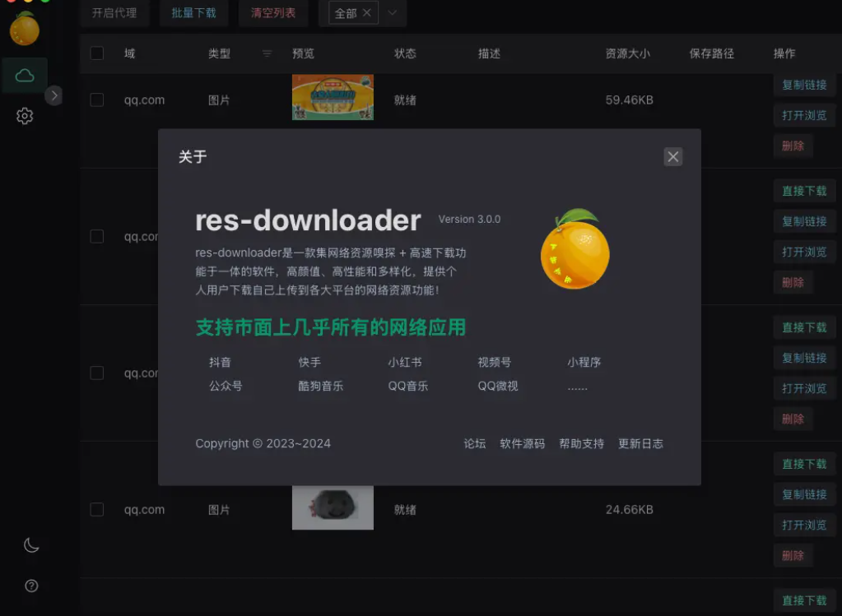Screen dimensions: 842x616
Task: Toggle dark mode with the moon icon
Action: [x=31, y=545]
